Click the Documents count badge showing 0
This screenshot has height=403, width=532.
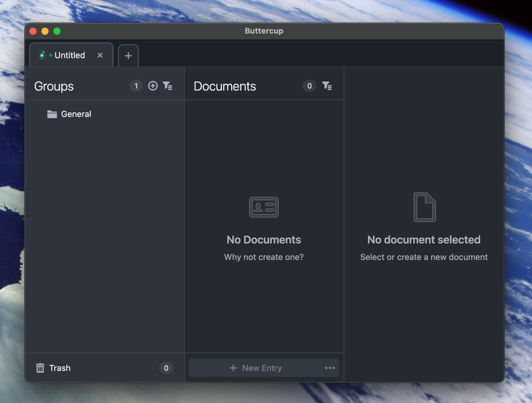click(309, 86)
